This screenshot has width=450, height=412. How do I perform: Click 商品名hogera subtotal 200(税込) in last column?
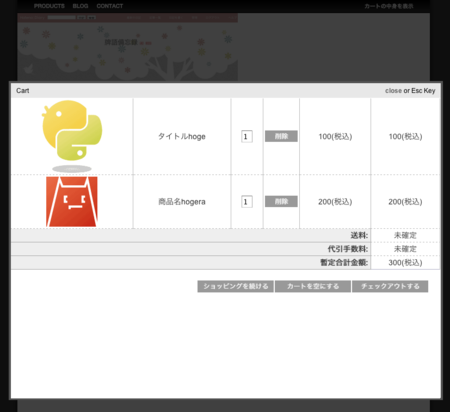[405, 202]
